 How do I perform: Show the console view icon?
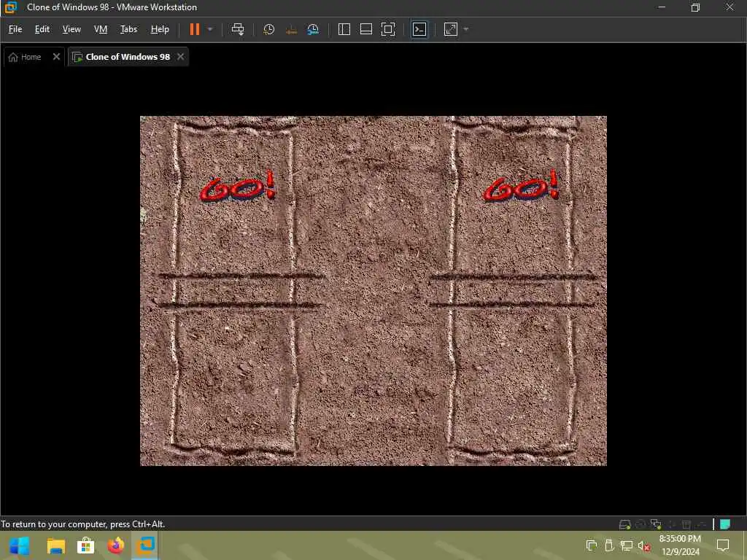click(x=419, y=29)
